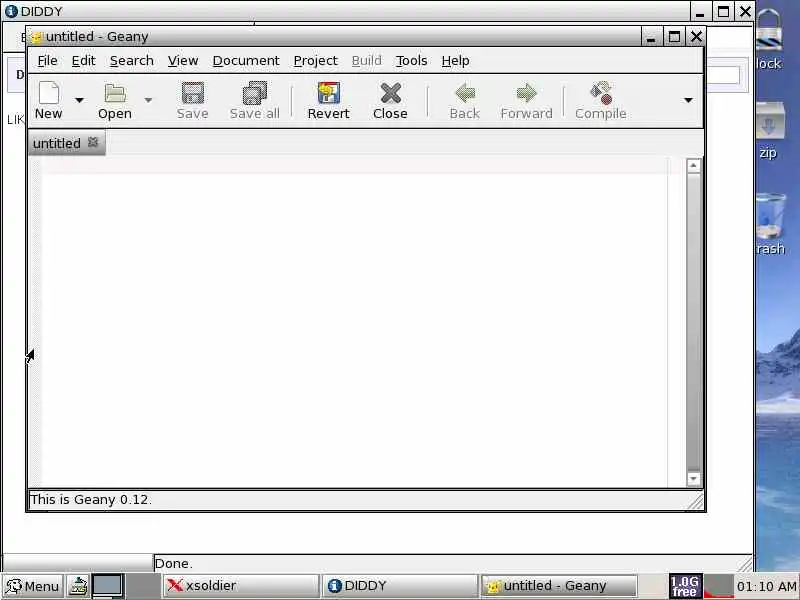Open the Project menu
Viewport: 800px width, 600px height.
(315, 61)
